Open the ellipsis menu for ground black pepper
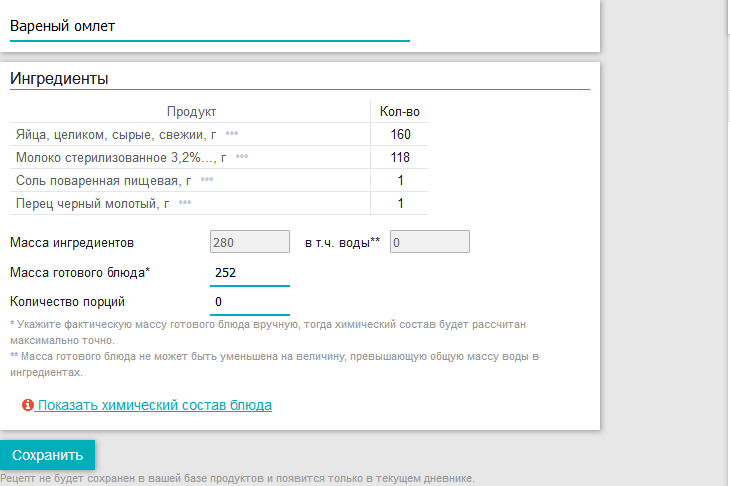730x486 pixels. point(184,204)
